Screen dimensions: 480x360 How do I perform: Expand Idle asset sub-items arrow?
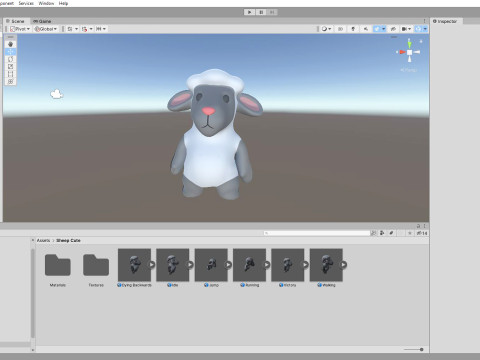tap(190, 265)
